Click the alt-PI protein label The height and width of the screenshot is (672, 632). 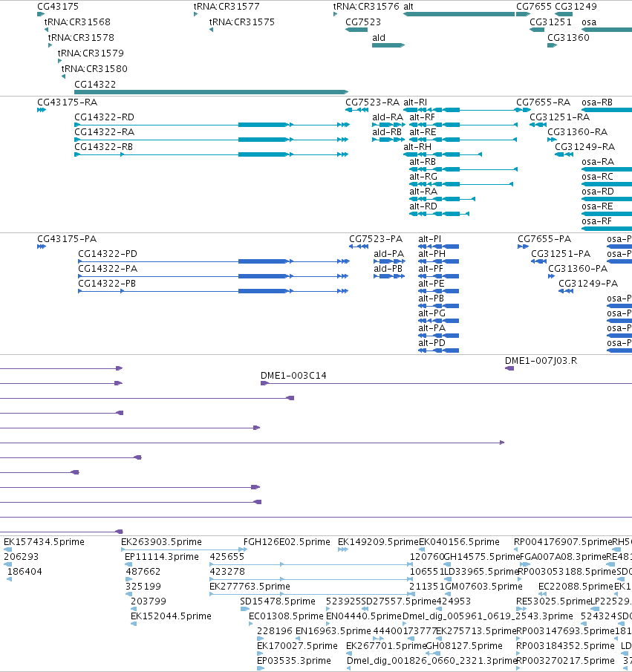(x=429, y=239)
